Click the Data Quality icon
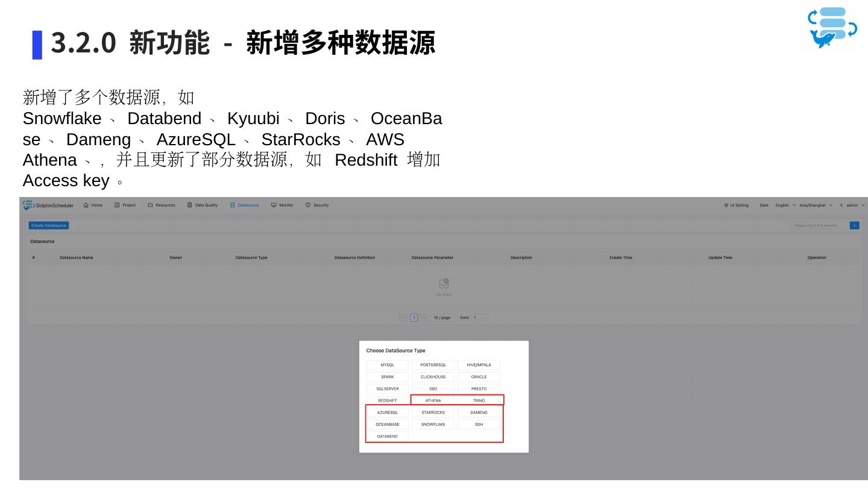 point(190,205)
